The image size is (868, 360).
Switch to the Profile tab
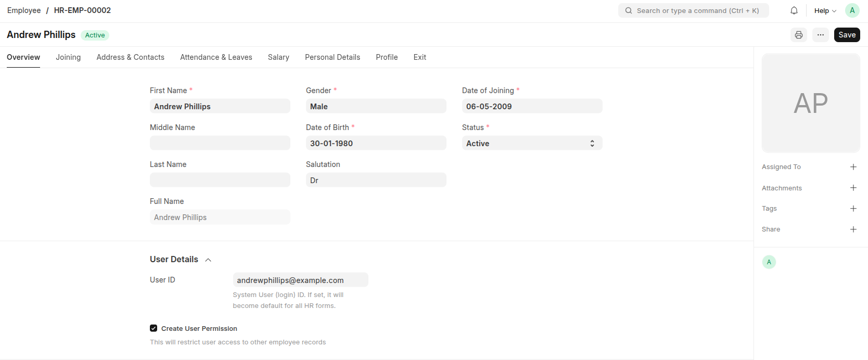pos(387,57)
